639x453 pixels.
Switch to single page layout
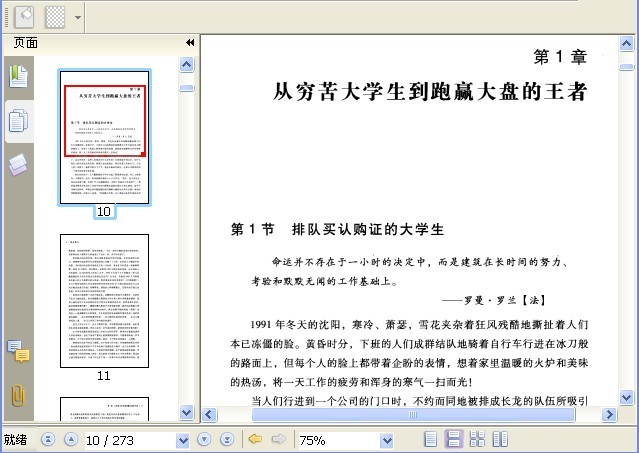pos(431,439)
